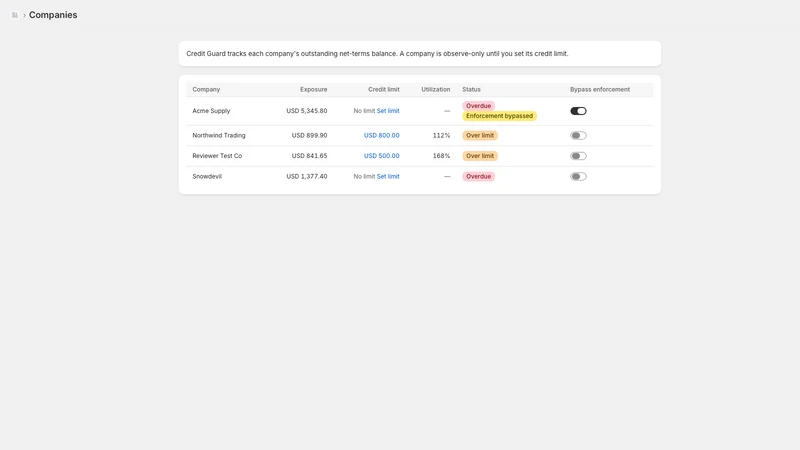Click the USD 5,345.80 exposure value
This screenshot has height=450, width=800.
click(x=307, y=111)
